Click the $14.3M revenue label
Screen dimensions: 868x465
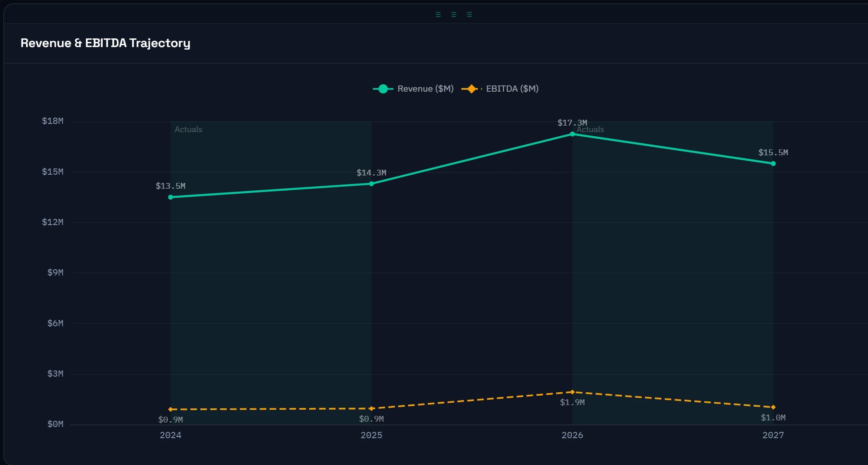[371, 173]
